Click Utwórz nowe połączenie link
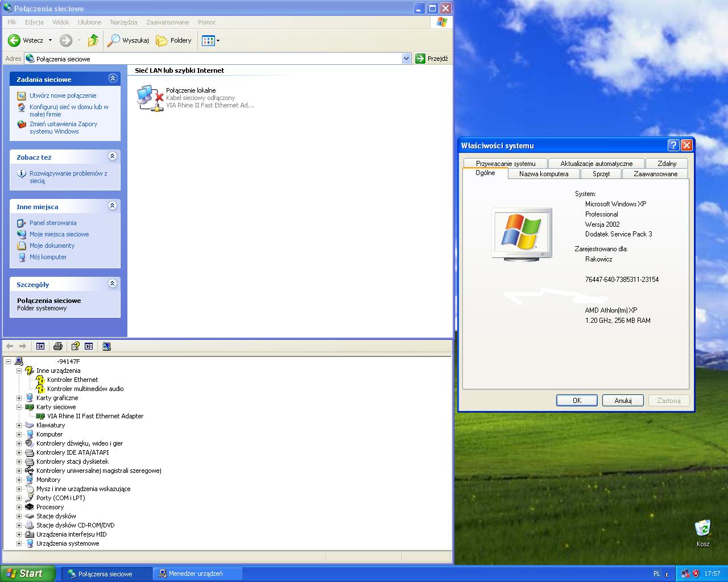This screenshot has width=728, height=582. tap(63, 95)
